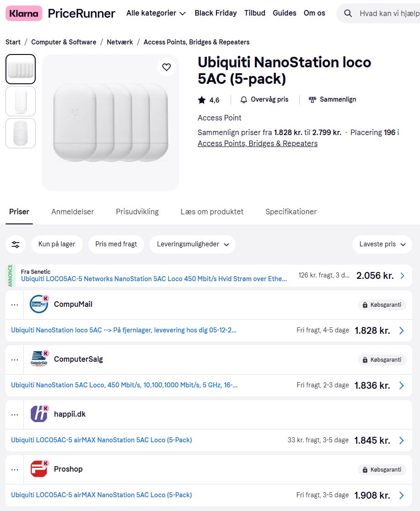Open the three-dot menu for Proshop
Image resolution: width=420 pixels, height=511 pixels.
pyautogui.click(x=15, y=469)
